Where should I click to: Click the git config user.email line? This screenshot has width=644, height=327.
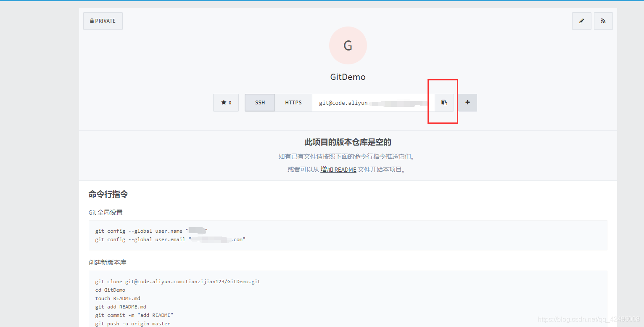click(x=170, y=239)
